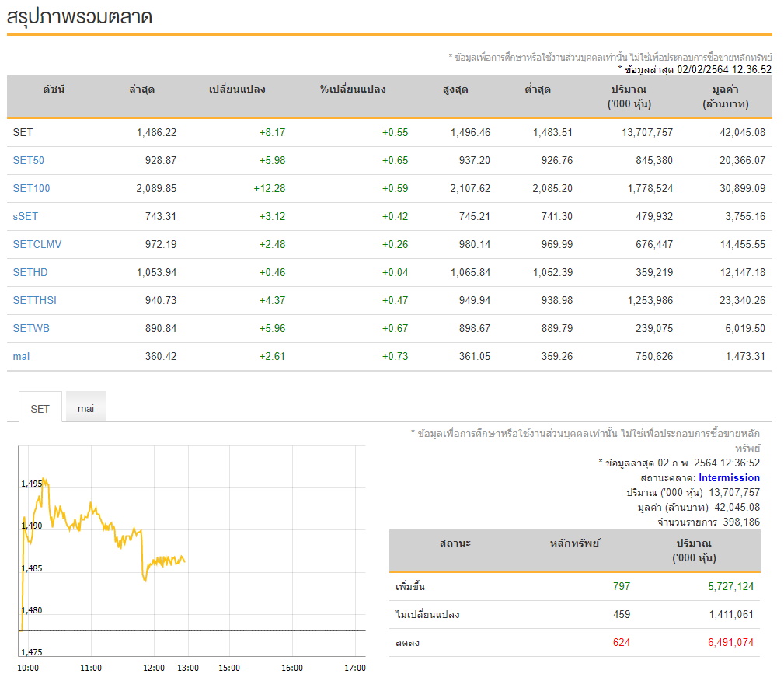
Task: Click the SET row name cell
Action: 23,133
